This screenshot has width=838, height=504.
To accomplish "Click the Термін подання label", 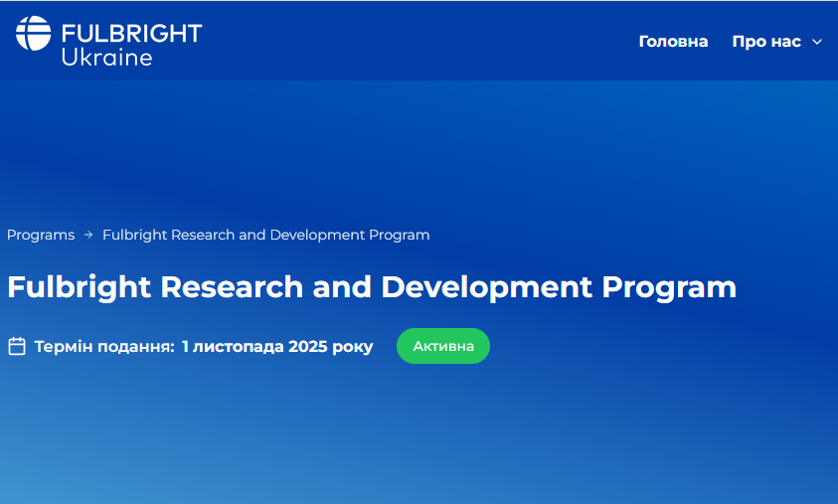I will (x=104, y=347).
